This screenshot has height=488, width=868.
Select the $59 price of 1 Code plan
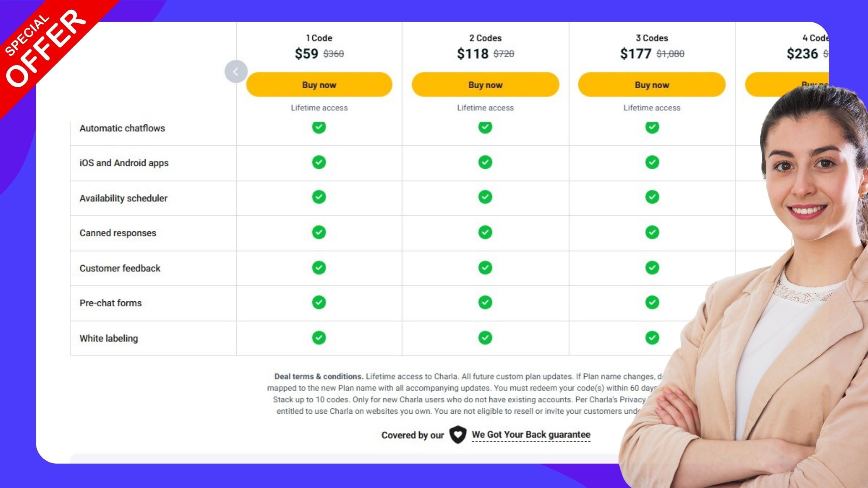(307, 53)
